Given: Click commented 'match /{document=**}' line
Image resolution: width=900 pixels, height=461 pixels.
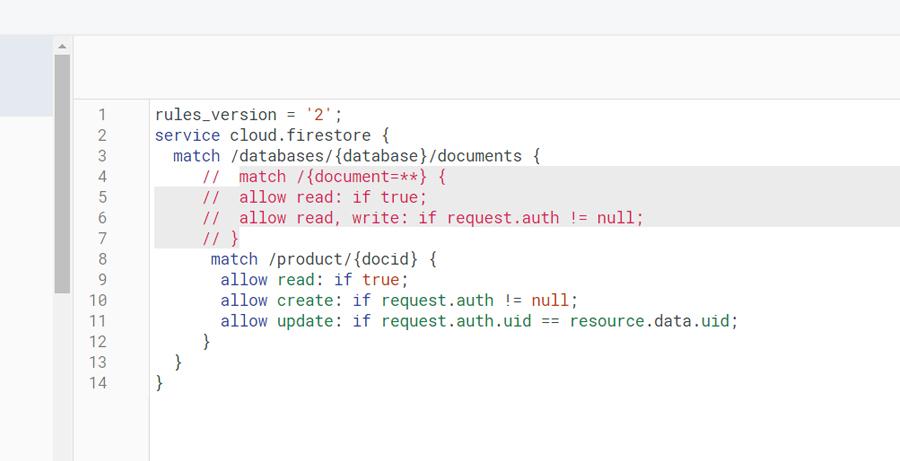Looking at the screenshot, I should (324, 177).
